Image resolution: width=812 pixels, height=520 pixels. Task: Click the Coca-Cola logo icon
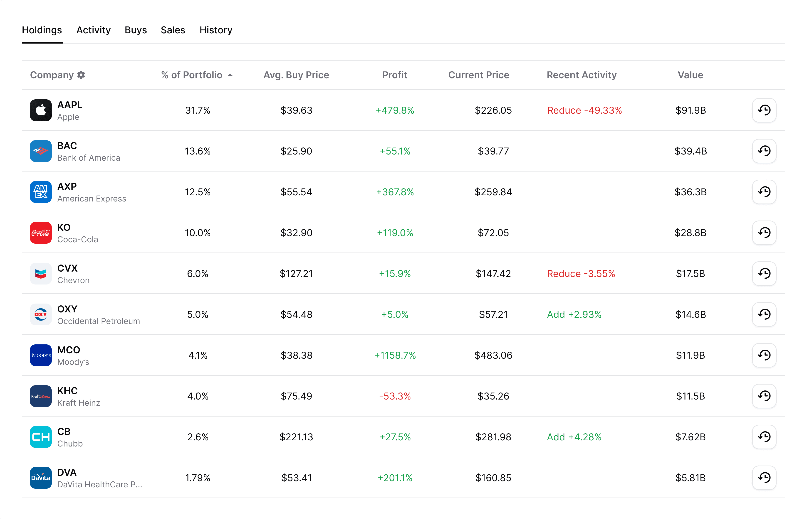click(x=41, y=233)
